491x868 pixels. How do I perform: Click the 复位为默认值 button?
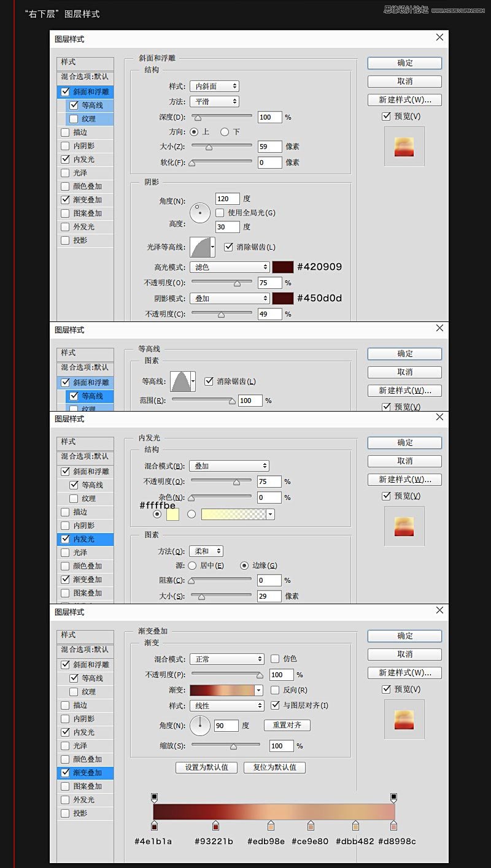click(274, 767)
